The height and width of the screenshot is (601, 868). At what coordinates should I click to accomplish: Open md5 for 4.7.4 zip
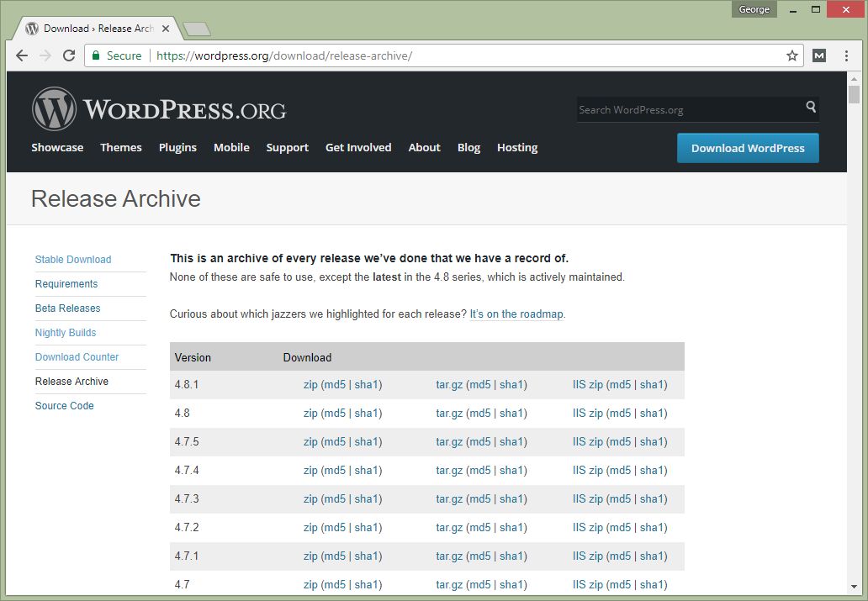click(x=335, y=471)
